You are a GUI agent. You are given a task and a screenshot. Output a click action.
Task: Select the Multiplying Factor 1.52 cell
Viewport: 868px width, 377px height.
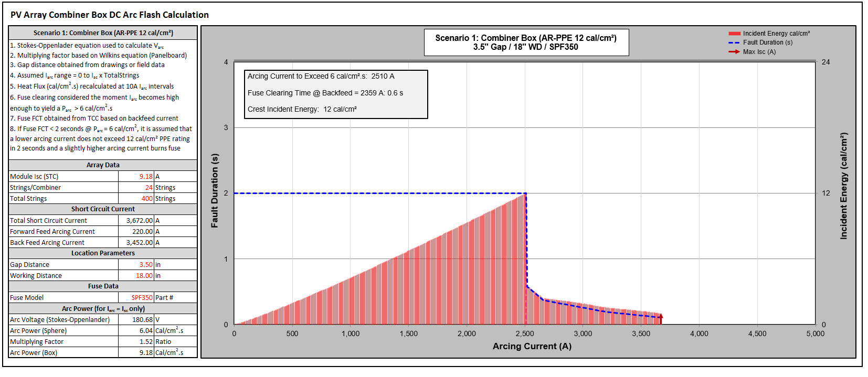tap(136, 342)
